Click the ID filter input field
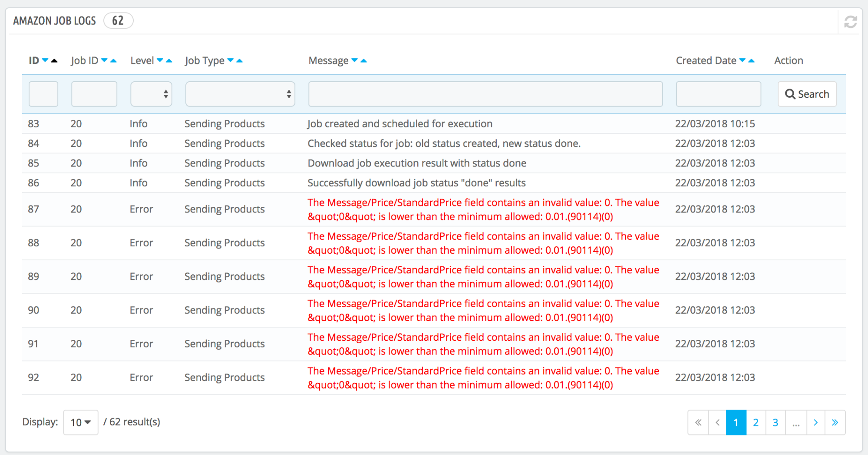Viewport: 868px width, 455px height. (43, 94)
